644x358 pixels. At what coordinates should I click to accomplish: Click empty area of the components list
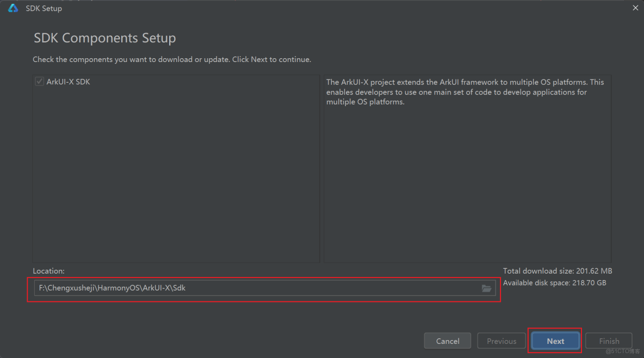[x=176, y=180]
